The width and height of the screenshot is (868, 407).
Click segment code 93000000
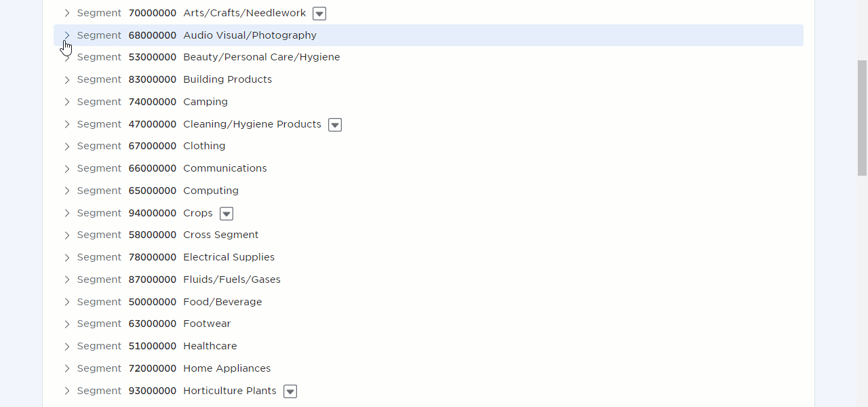pos(153,391)
